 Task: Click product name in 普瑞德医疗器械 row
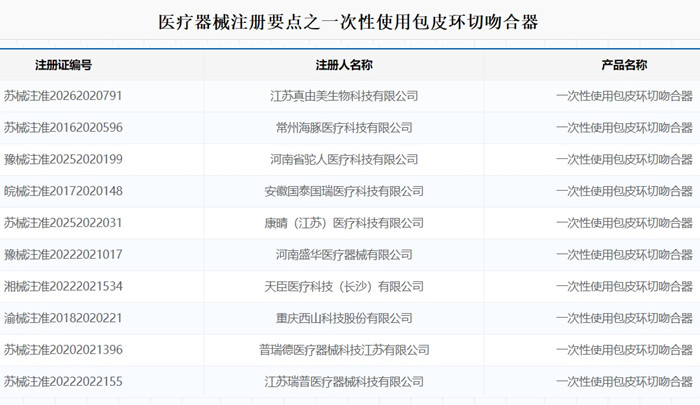(x=624, y=350)
